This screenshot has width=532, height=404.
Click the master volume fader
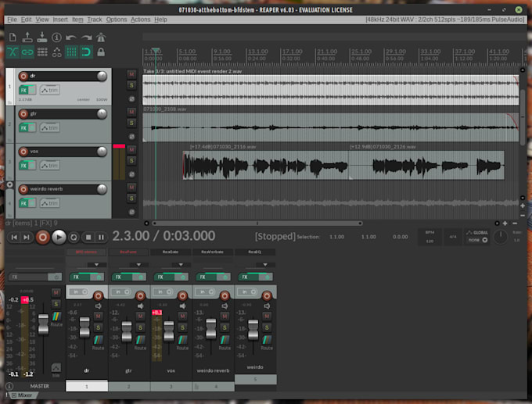pos(43,326)
